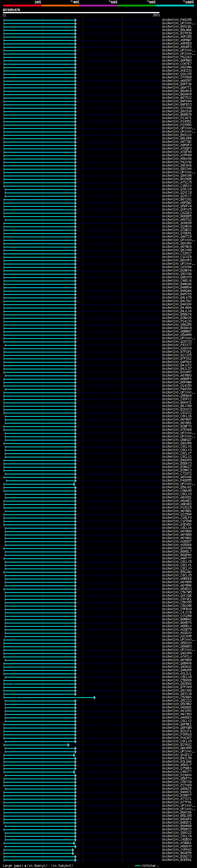Click the green ~80% identity legend segment
Viewport: 197px width, 868px height.
136,6
